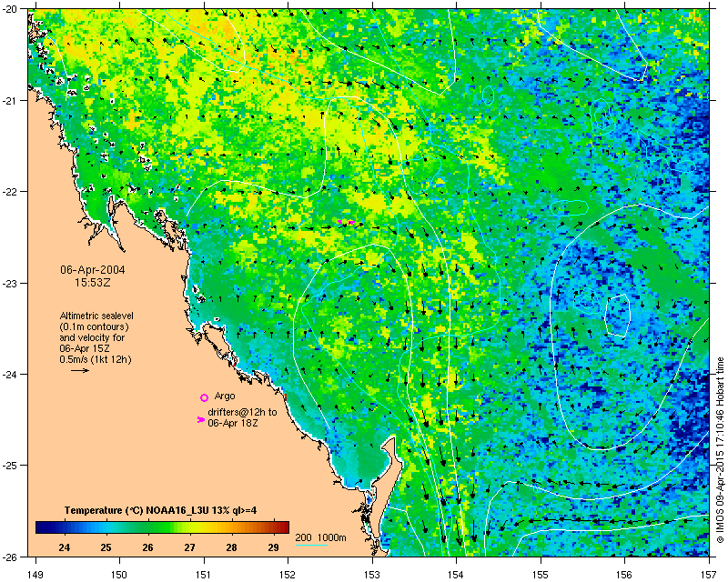Click the '0.5m/s (1kt 12h)' text
The image size is (728, 582).
(x=96, y=360)
